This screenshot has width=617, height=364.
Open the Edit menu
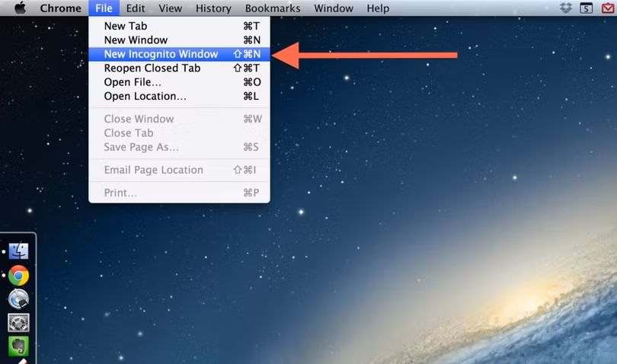click(136, 8)
